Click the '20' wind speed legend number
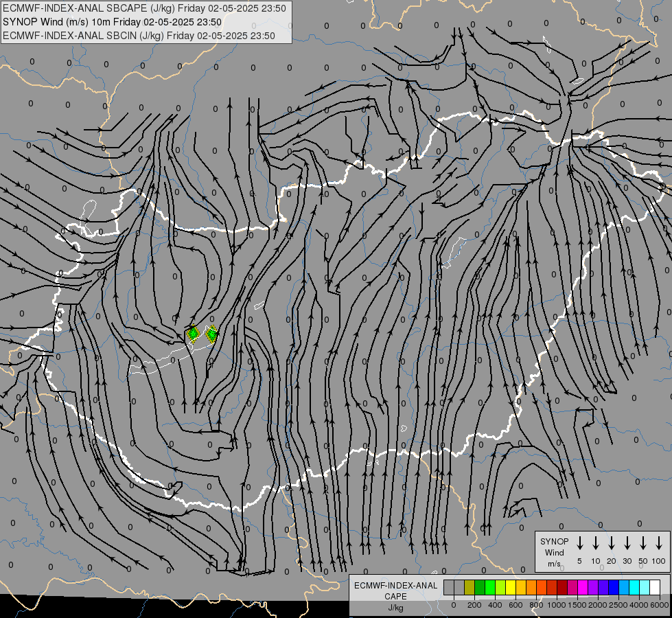Screen dimensions: 672x618 612,561
